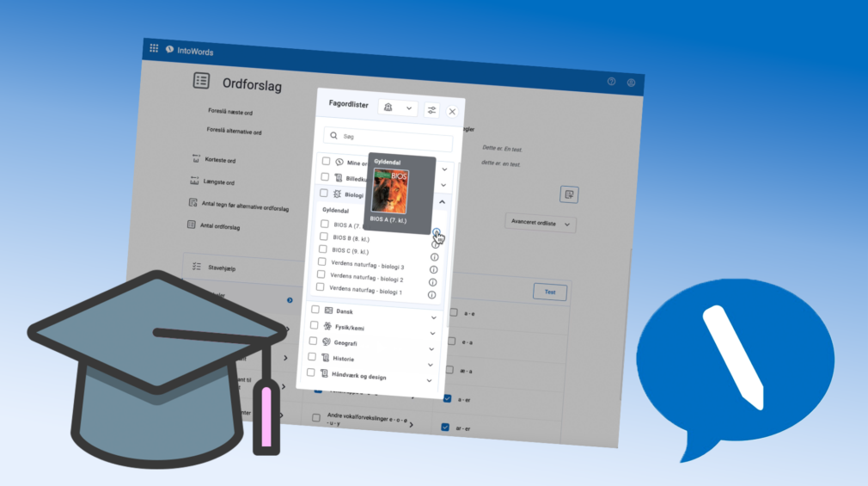Show info for BIOS C (9. kl.)
The image size is (868, 486).
pos(435,257)
